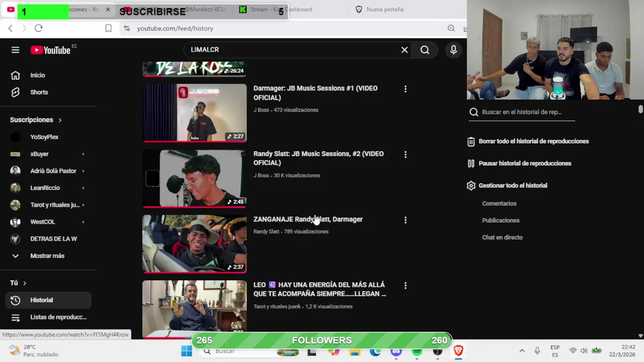The height and width of the screenshot is (362, 644).
Task: Open 'Tarot y rituales juank' channel link
Action: point(277,306)
